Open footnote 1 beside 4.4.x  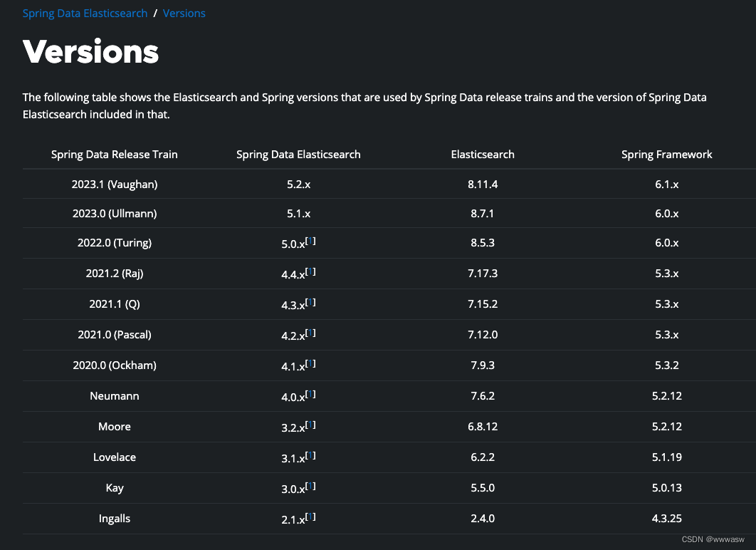tap(311, 271)
